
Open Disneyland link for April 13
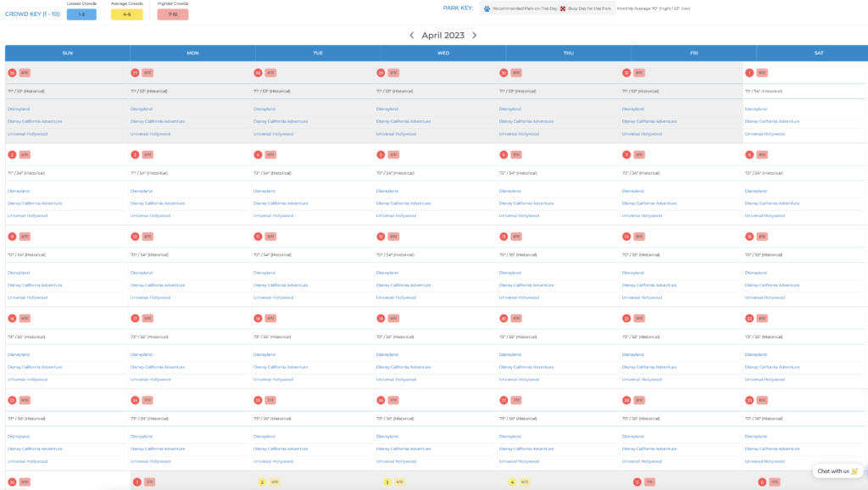point(509,273)
